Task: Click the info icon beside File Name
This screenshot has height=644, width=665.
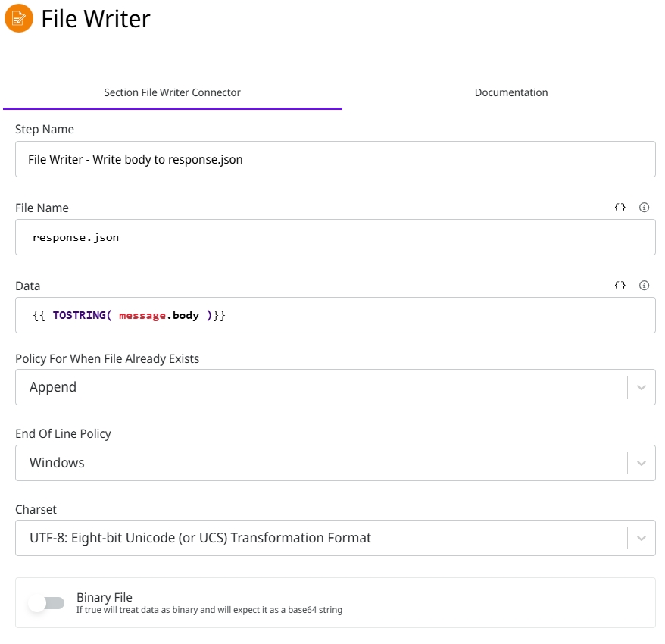Action: 645,208
